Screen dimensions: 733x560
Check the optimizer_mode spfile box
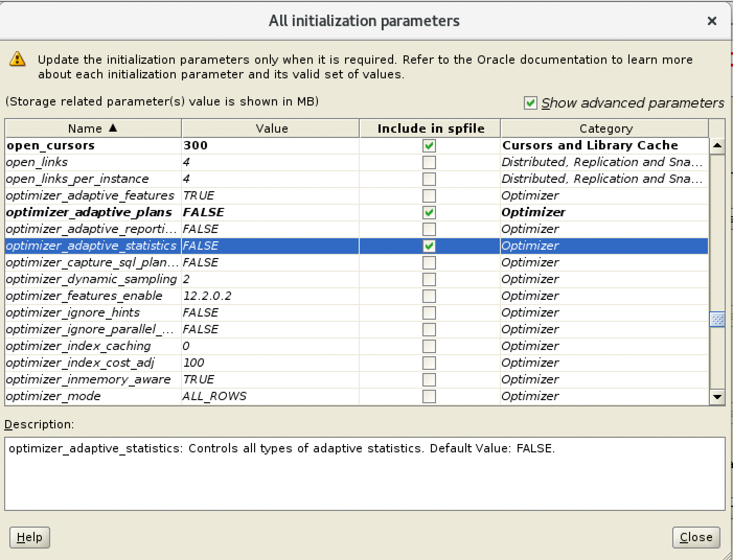pos(429,396)
